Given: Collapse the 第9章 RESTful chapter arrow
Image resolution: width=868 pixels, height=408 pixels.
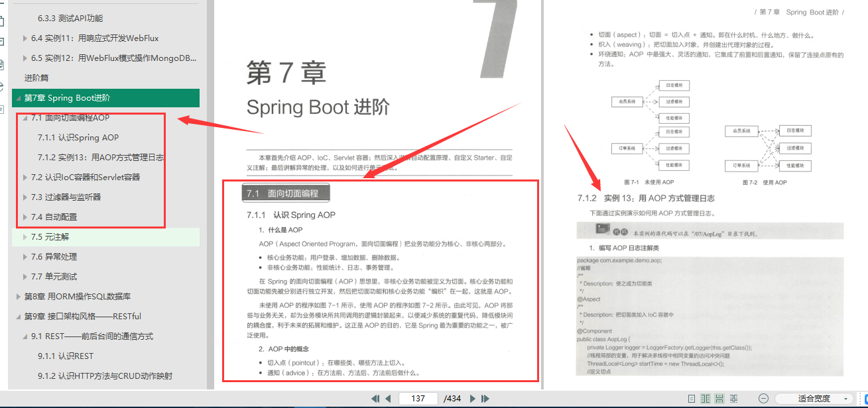Looking at the screenshot, I should coord(18,317).
